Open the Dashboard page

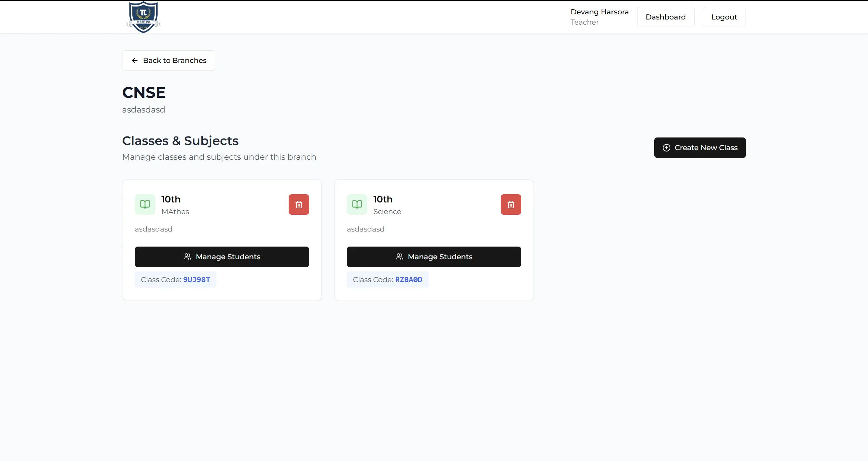[666, 17]
